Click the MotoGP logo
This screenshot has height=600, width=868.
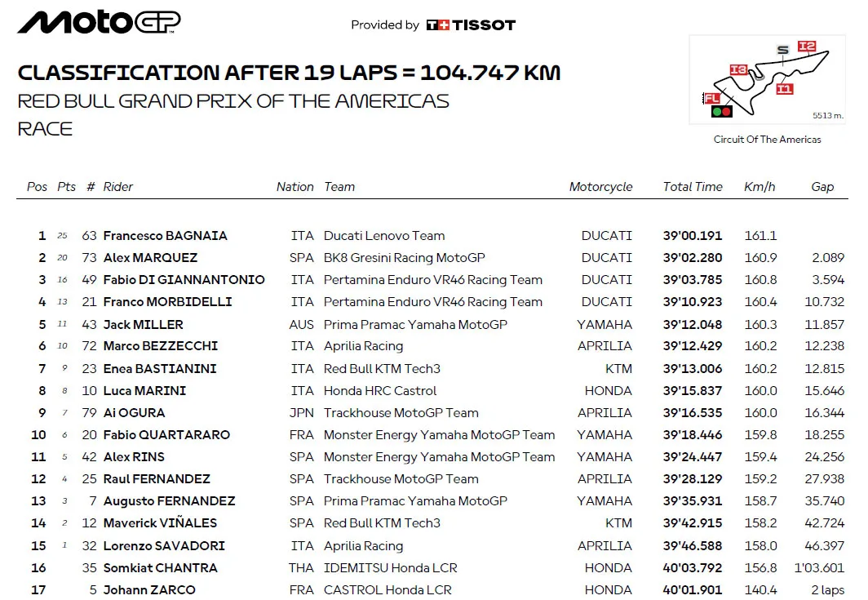pos(99,23)
